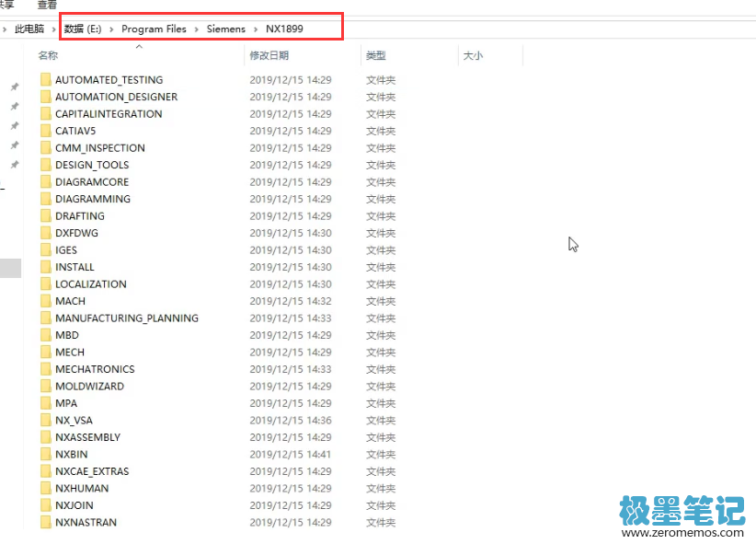Select the NXNASTRAN folder name
Screen dimensions: 756x544
[86, 522]
